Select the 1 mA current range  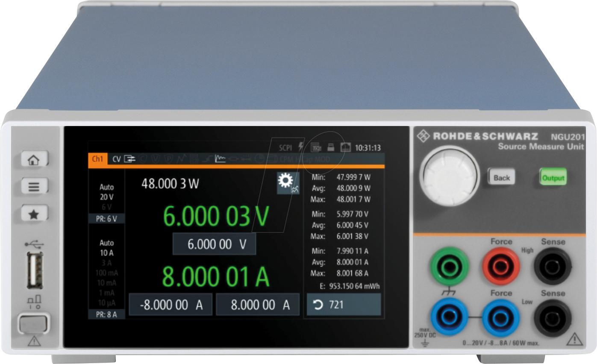tap(107, 293)
